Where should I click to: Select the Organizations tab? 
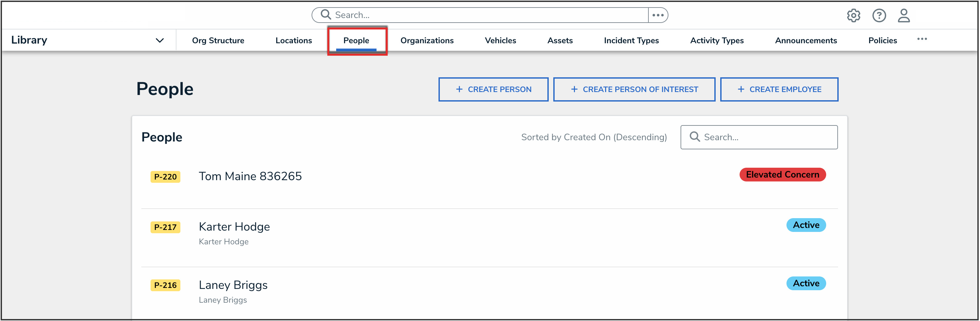click(427, 41)
